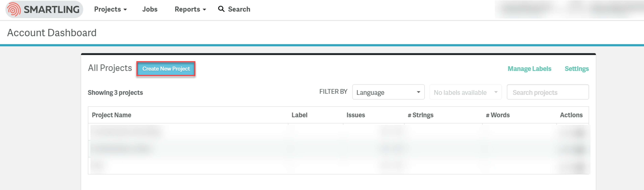Screen dimensions: 644x190
Task: Click the magnifying glass Search icon
Action: coord(221,9)
